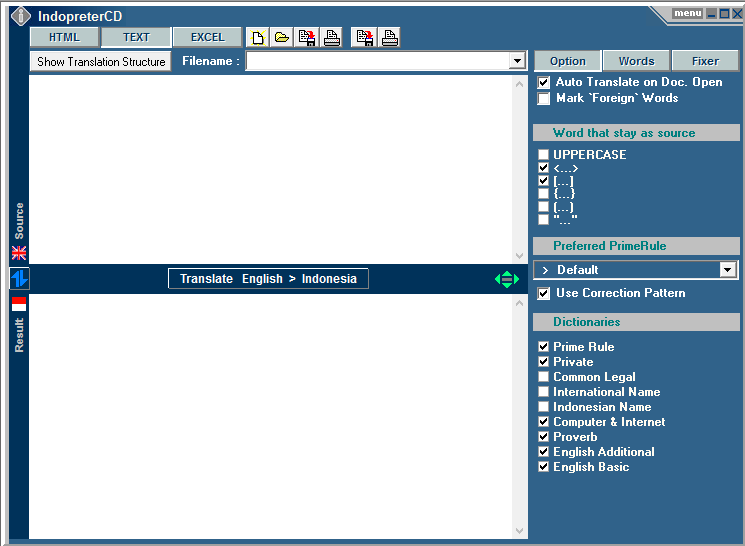Click the 'Word that stay as source' header
Screen dimensions: 745x546
pyautogui.click(x=636, y=133)
